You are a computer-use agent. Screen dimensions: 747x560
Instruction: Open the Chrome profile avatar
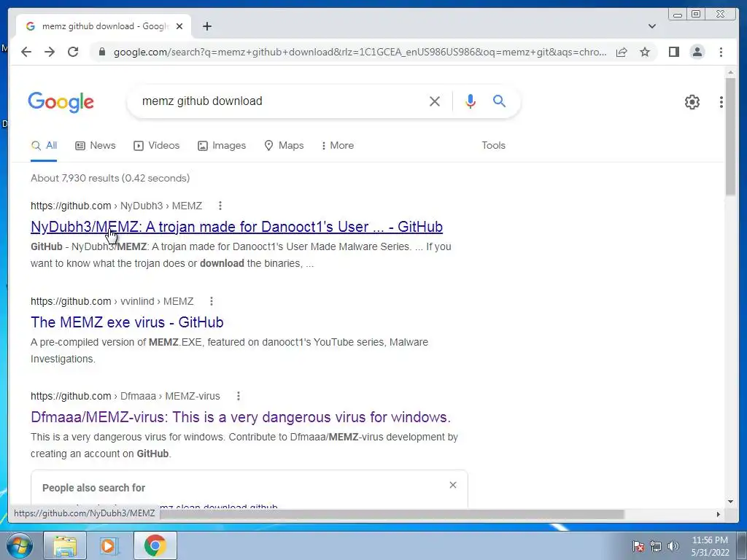697,52
